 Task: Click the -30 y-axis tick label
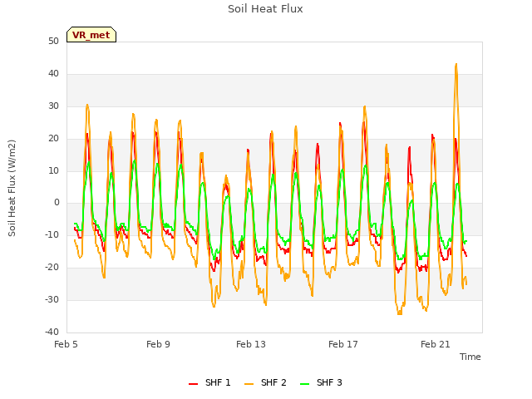point(52,299)
